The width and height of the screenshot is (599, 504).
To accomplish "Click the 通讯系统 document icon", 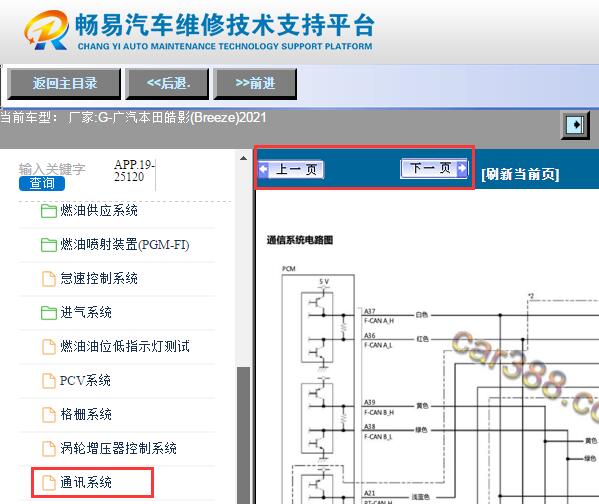I will [x=49, y=483].
